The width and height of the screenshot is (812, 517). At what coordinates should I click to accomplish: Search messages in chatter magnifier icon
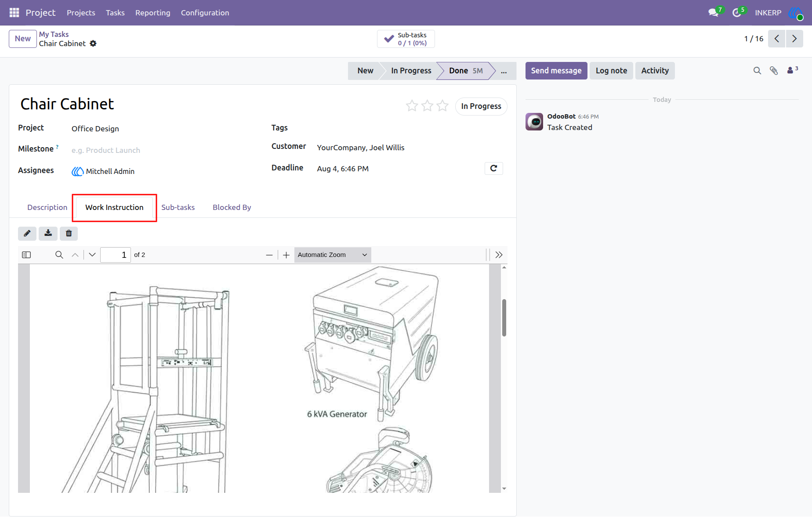(x=757, y=71)
